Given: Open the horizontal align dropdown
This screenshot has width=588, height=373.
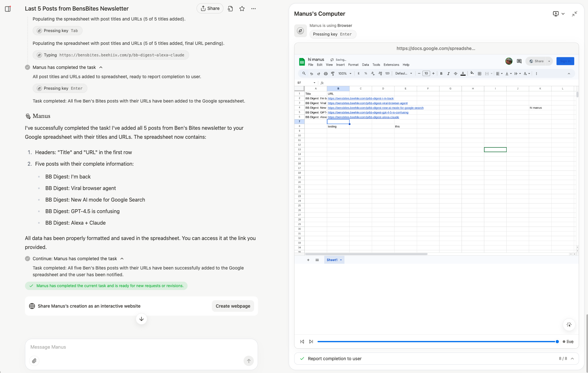Looking at the screenshot, I should click(499, 73).
